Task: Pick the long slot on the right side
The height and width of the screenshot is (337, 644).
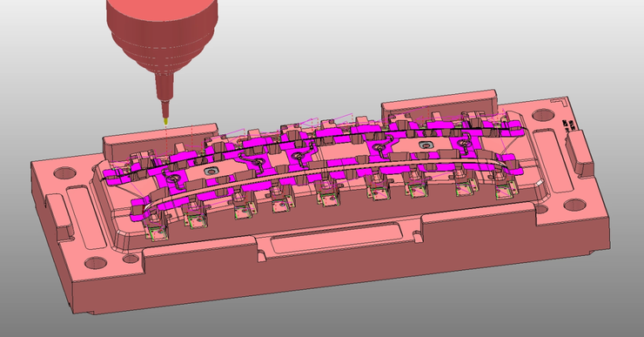Action: (554, 159)
